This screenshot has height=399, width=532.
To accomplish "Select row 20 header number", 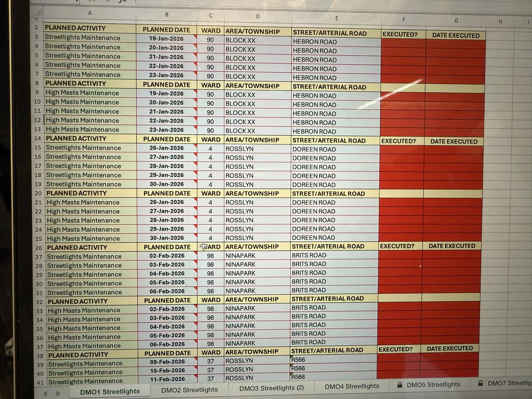I will pyautogui.click(x=38, y=193).
